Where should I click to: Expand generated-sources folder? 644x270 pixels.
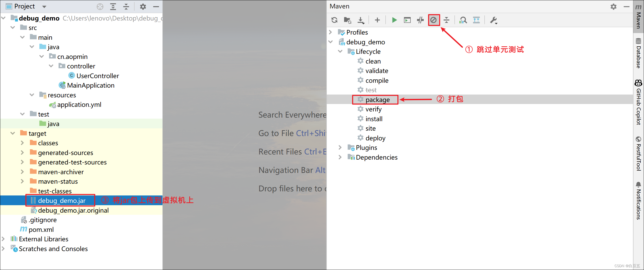coord(22,152)
